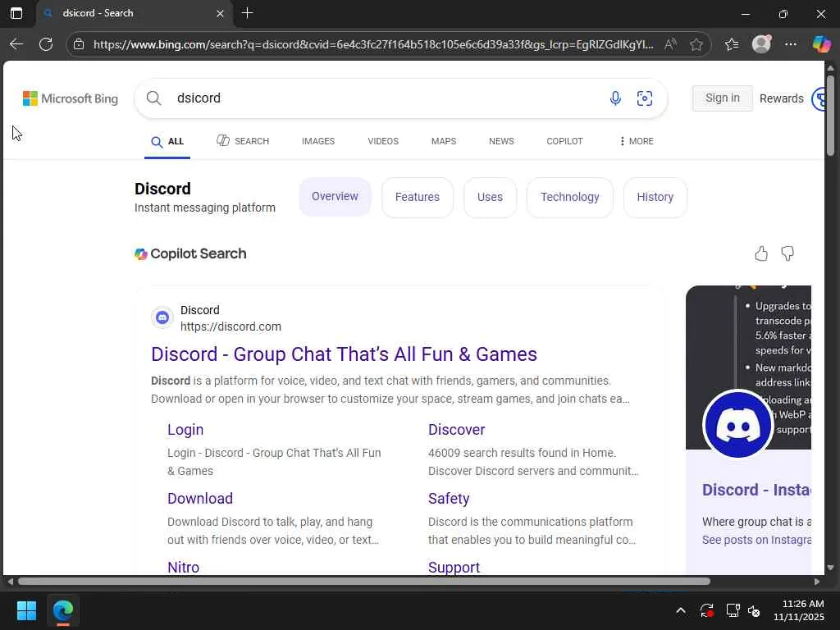Image resolution: width=840 pixels, height=630 pixels.
Task: Open the Windows Start menu
Action: tap(26, 610)
